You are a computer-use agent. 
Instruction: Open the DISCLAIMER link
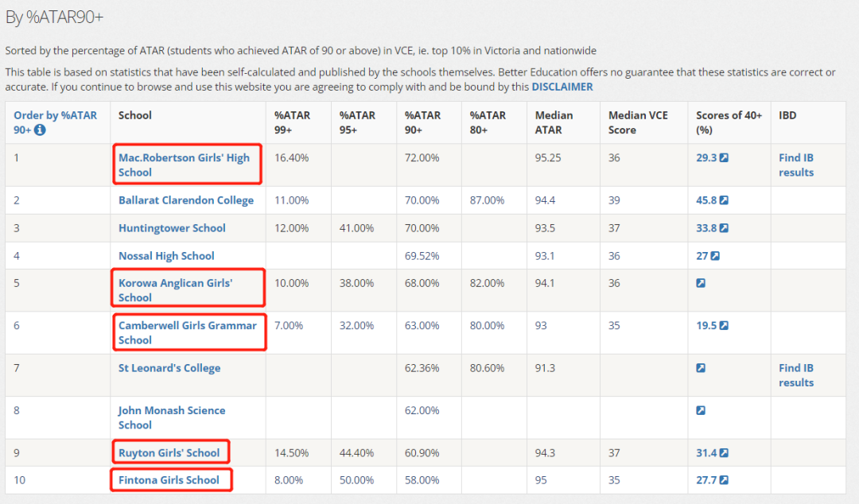562,87
